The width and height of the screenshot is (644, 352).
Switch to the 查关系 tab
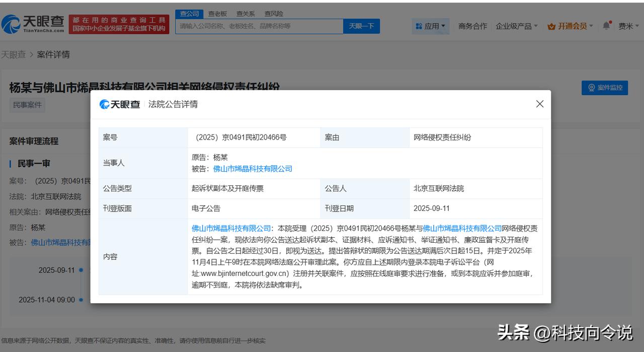tap(246, 14)
